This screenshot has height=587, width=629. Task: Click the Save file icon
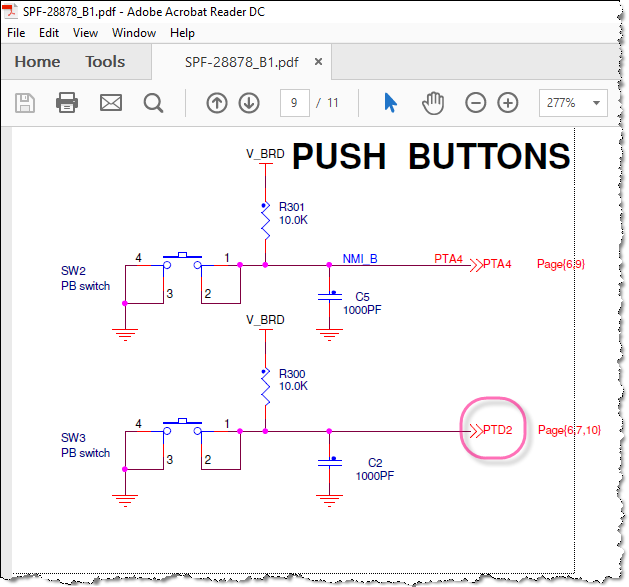pos(25,103)
